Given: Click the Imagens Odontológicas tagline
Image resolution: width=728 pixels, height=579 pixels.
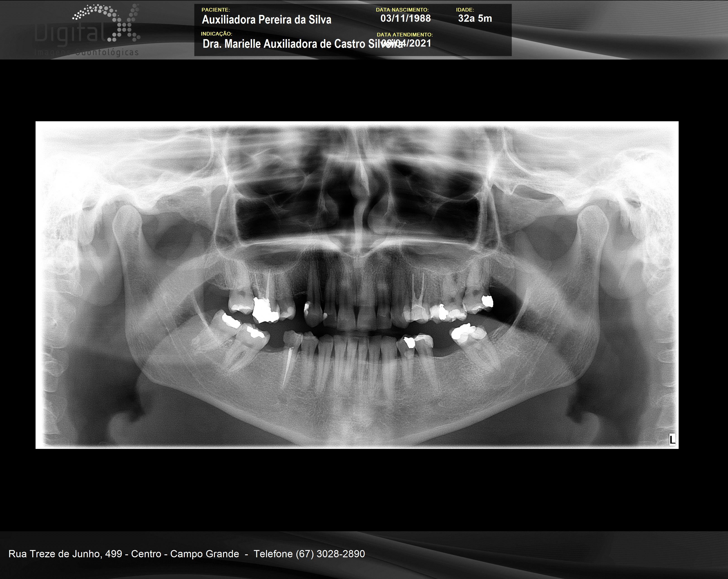Looking at the screenshot, I should (x=86, y=52).
